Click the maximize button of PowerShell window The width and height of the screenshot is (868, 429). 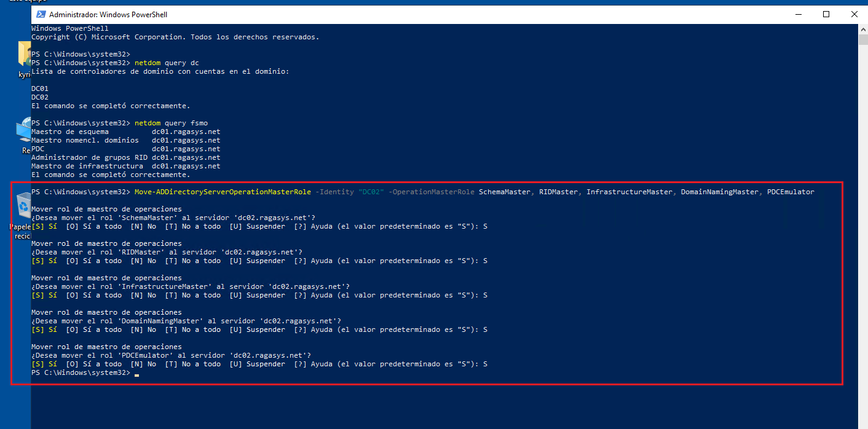point(826,14)
